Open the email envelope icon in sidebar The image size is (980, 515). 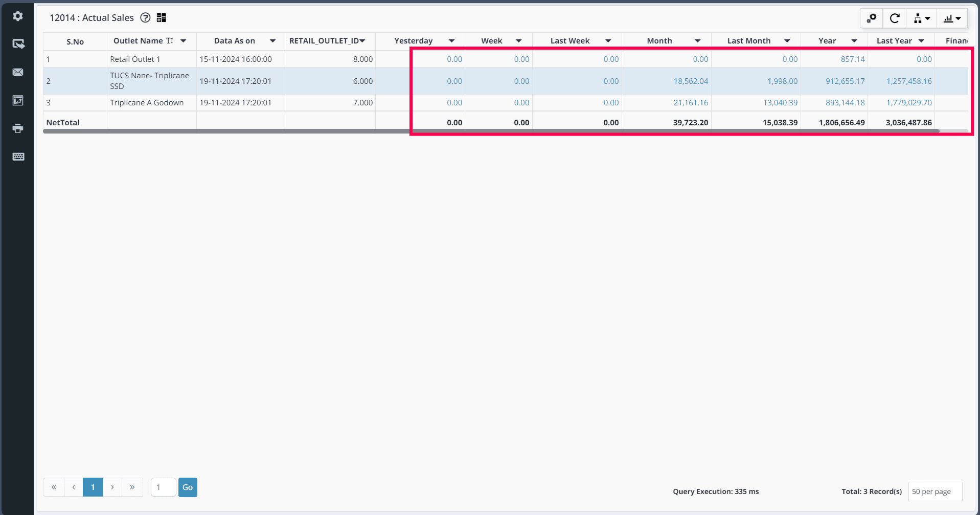point(18,72)
